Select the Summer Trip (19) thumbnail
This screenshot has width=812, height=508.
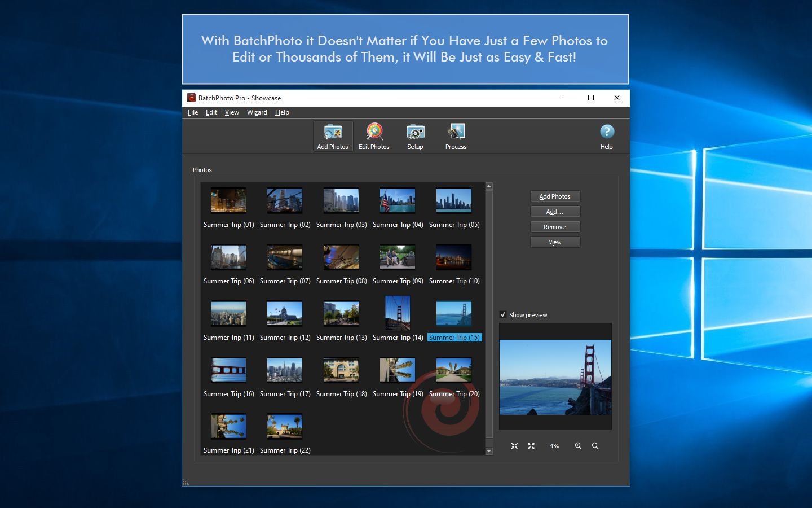398,370
